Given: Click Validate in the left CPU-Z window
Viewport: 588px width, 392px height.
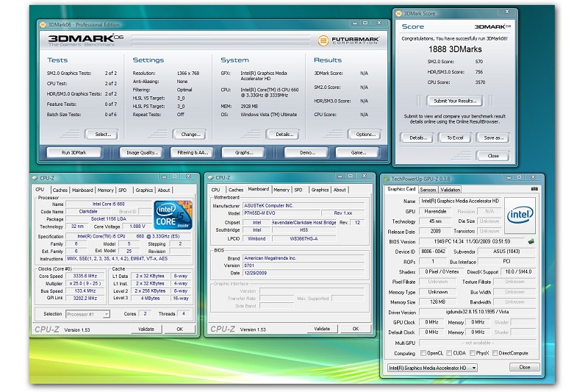Looking at the screenshot, I should tap(146, 329).
